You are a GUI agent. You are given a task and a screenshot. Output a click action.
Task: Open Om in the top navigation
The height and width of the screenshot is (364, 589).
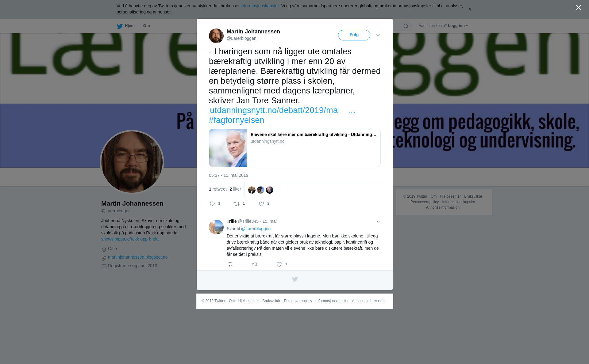pos(146,26)
